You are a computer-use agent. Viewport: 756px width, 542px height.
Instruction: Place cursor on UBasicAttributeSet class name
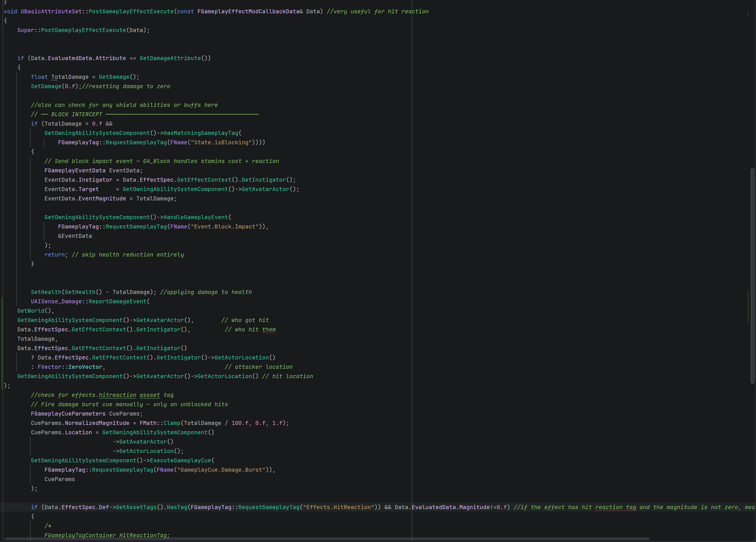51,11
